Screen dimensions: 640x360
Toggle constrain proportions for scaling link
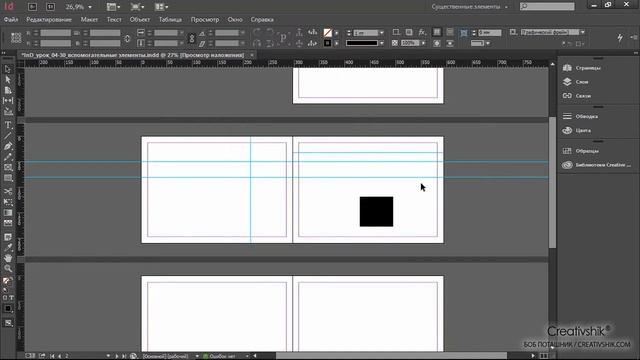(x=191, y=38)
